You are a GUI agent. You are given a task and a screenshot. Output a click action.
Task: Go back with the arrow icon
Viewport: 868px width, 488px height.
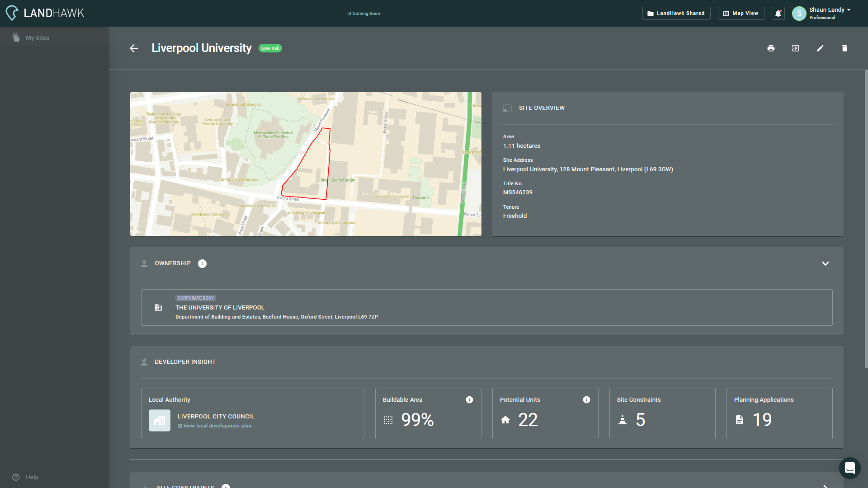point(134,48)
